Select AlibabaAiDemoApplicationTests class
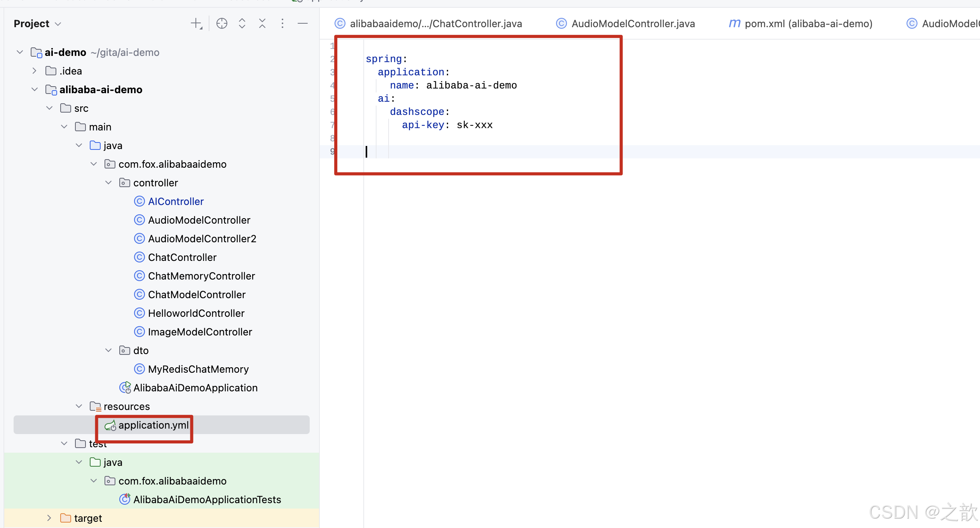The image size is (980, 528). [x=207, y=499]
